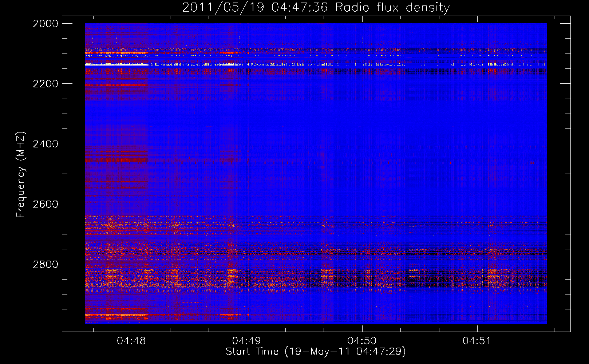Viewport: 589px width, 364px height.
Task: Select the 2200 frequency tick label
Action: [46, 84]
